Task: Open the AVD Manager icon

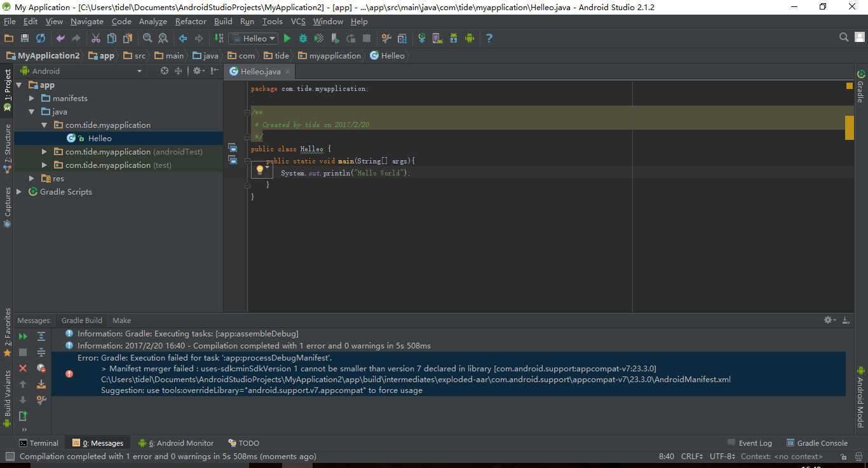Action: 438,38
